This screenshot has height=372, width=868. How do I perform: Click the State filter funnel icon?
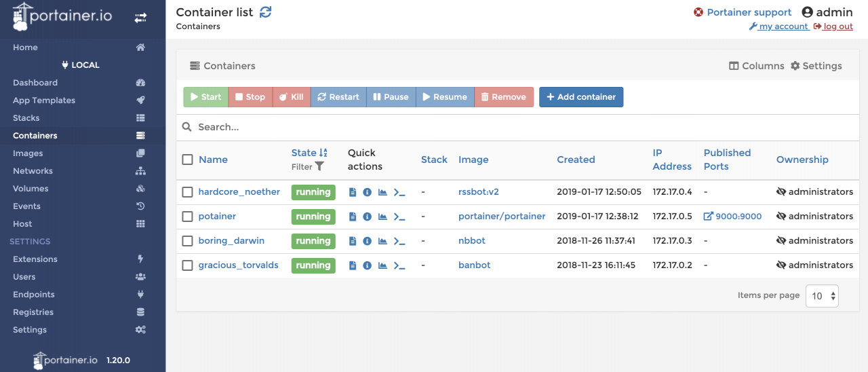coord(319,166)
